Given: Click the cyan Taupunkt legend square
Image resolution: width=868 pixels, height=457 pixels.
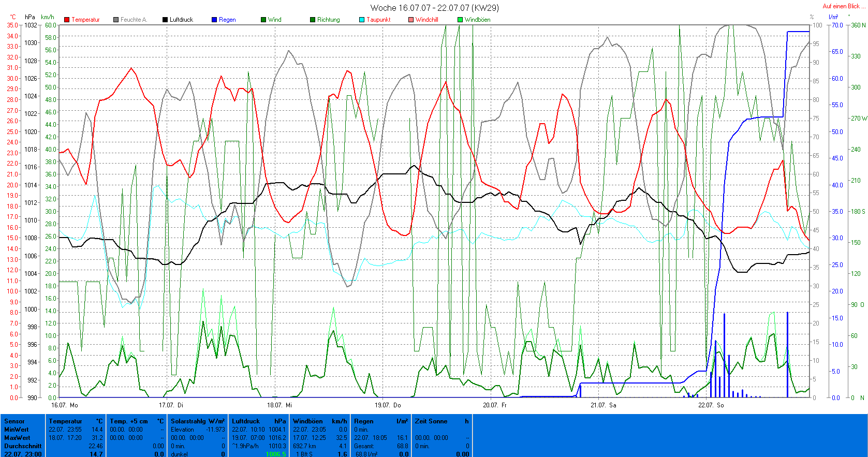Looking at the screenshot, I should click(362, 20).
